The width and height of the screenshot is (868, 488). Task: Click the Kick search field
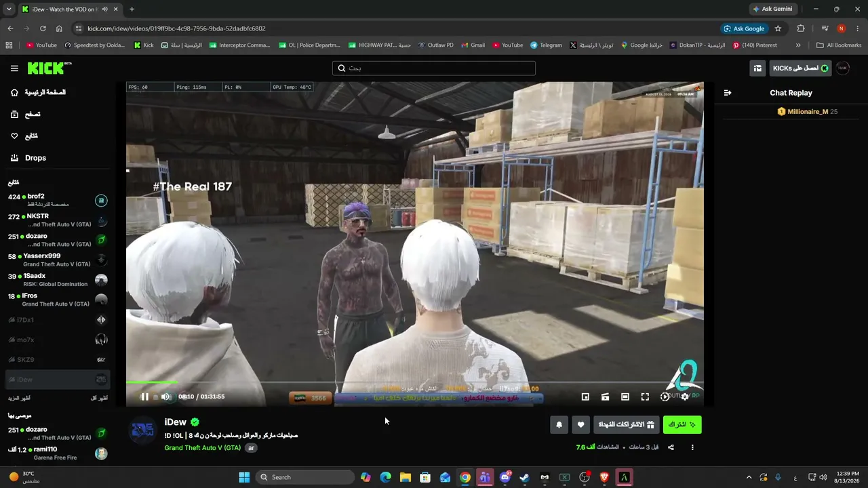434,68
